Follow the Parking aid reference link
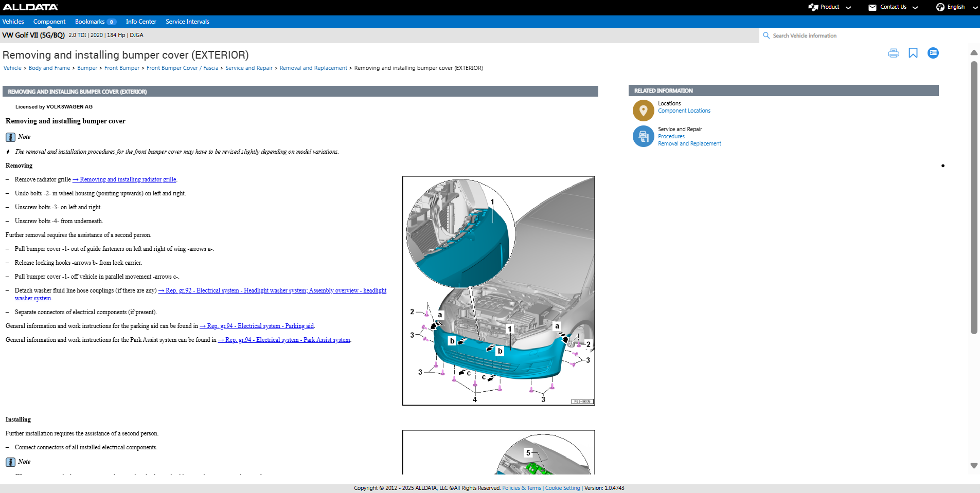980x493 pixels. [x=257, y=326]
